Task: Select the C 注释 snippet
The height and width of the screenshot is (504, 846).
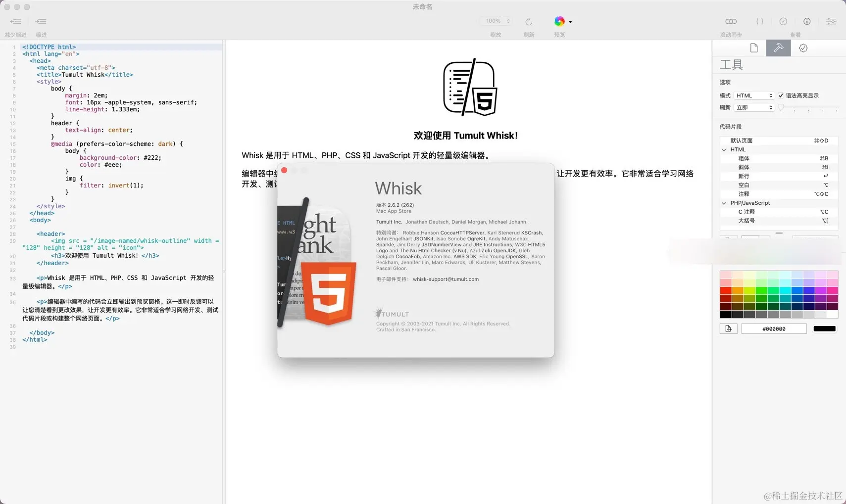Action: (779, 212)
